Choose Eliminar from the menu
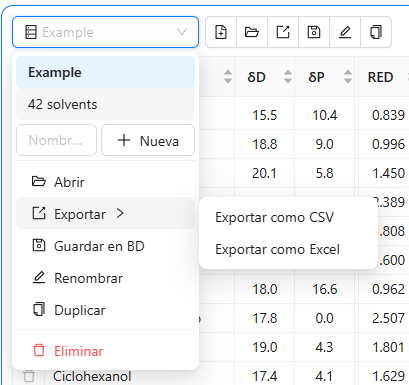 click(x=105, y=351)
